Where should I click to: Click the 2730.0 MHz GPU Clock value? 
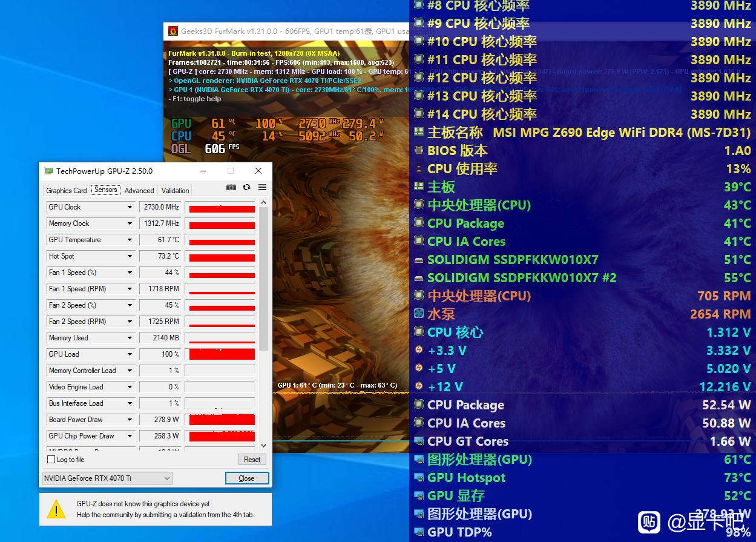pos(160,207)
